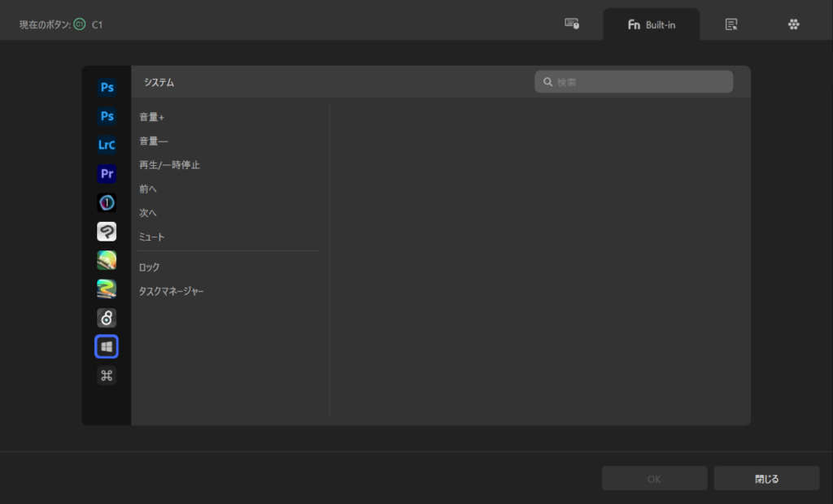Open the keyboard and mouse tab
This screenshot has width=833, height=504.
coord(572,24)
